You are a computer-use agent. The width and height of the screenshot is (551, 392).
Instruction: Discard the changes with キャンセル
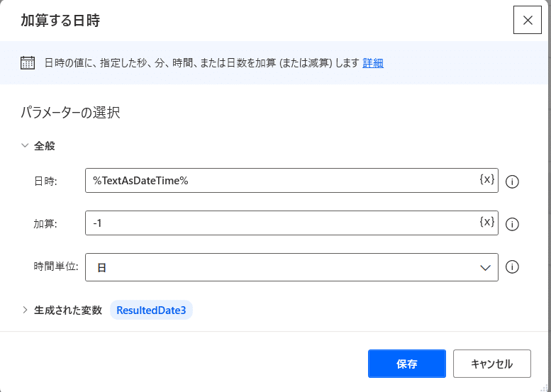pyautogui.click(x=492, y=364)
